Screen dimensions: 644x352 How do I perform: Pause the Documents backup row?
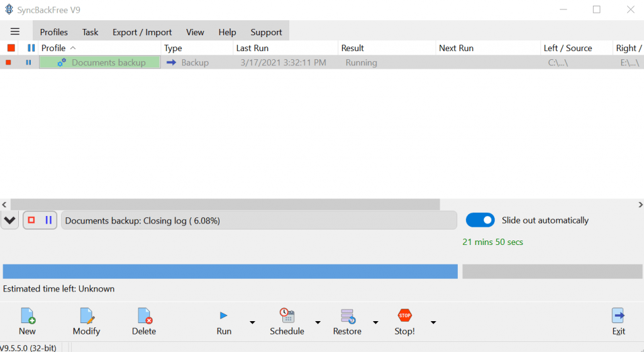coord(28,62)
